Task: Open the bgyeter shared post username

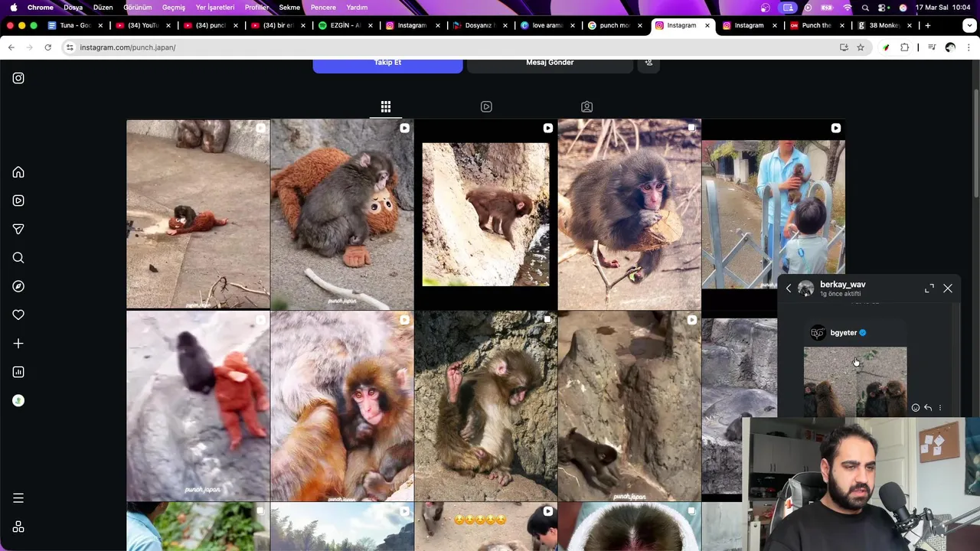Action: pos(844,333)
